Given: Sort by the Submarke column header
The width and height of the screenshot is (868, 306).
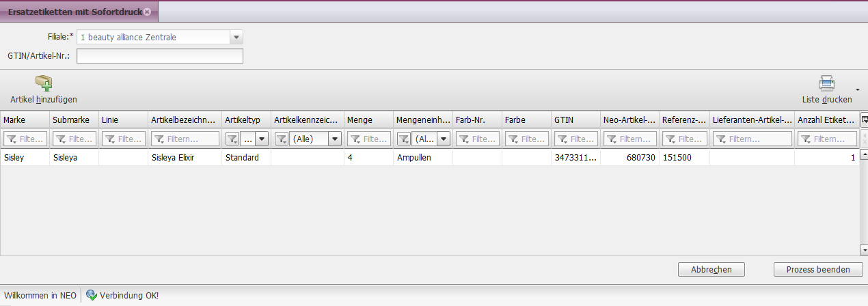Looking at the screenshot, I should pyautogui.click(x=74, y=120).
